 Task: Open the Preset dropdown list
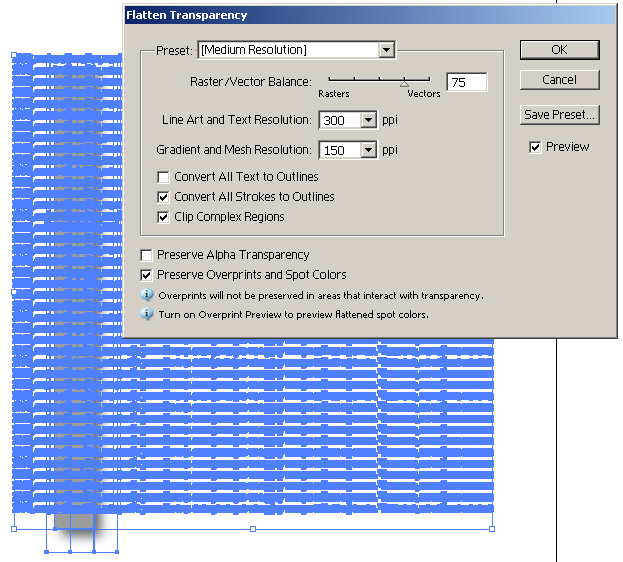(386, 50)
